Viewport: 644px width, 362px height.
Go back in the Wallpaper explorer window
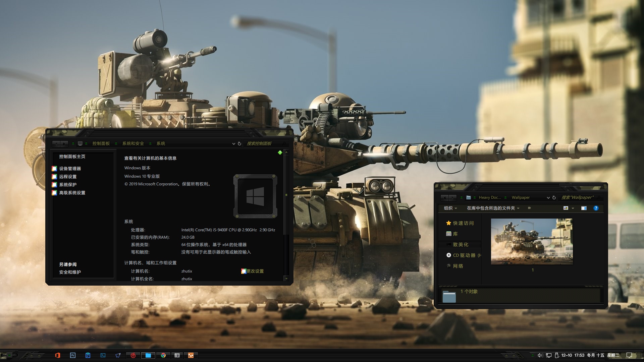(444, 198)
